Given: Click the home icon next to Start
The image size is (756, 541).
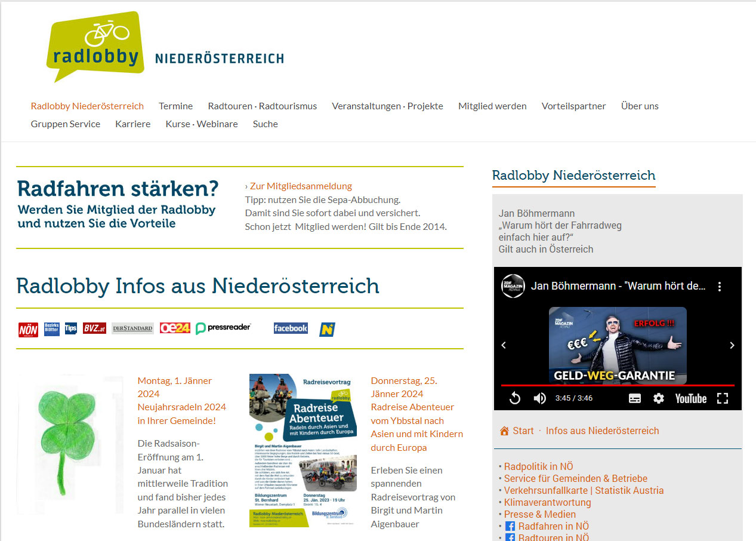Looking at the screenshot, I should pyautogui.click(x=505, y=431).
